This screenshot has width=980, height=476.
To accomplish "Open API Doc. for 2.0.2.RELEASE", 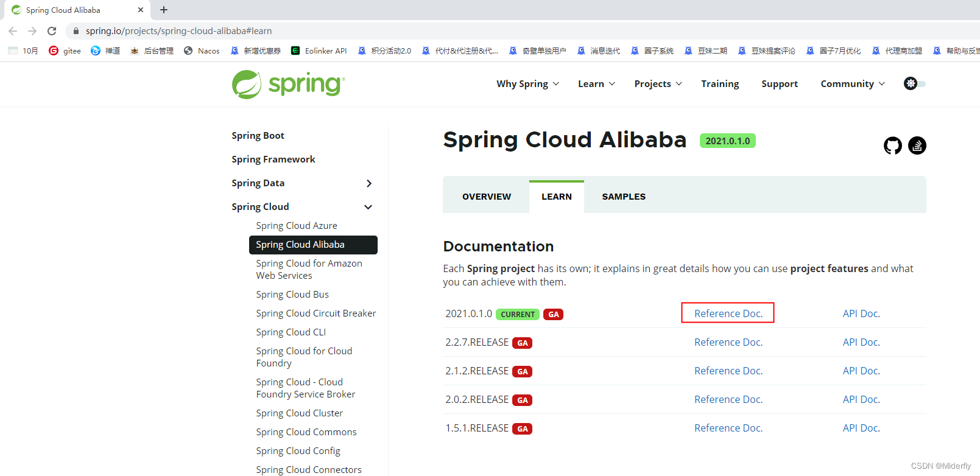I will tap(861, 399).
